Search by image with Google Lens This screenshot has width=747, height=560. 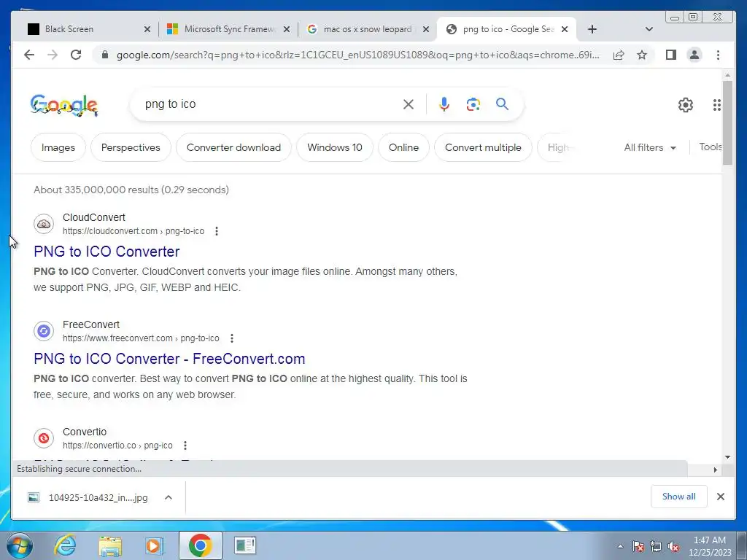[473, 104]
